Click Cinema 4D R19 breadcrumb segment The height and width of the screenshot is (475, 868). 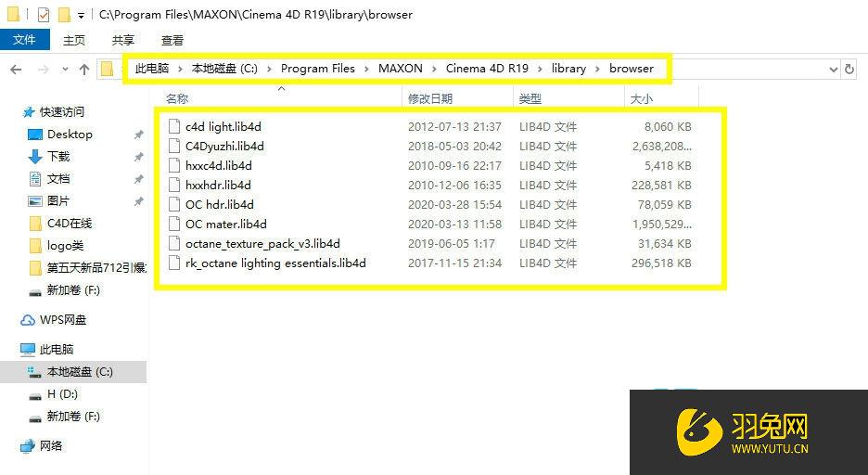pos(487,68)
